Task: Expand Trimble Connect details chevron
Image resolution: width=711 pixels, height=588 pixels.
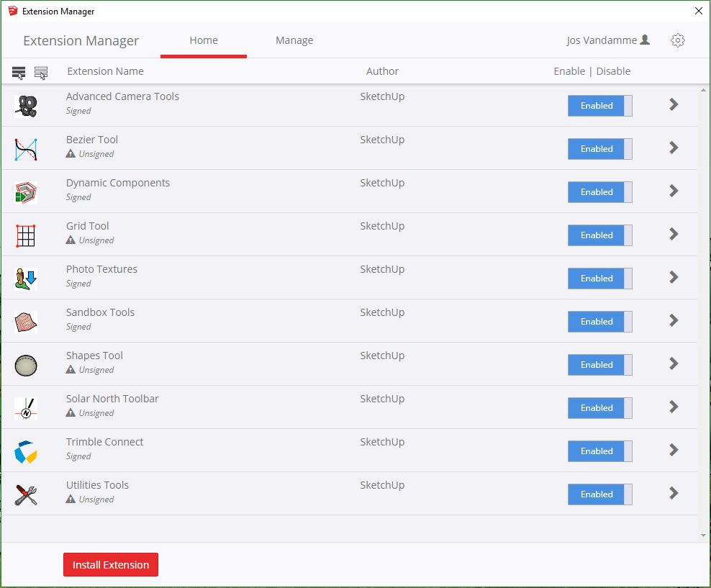Action: [x=674, y=450]
